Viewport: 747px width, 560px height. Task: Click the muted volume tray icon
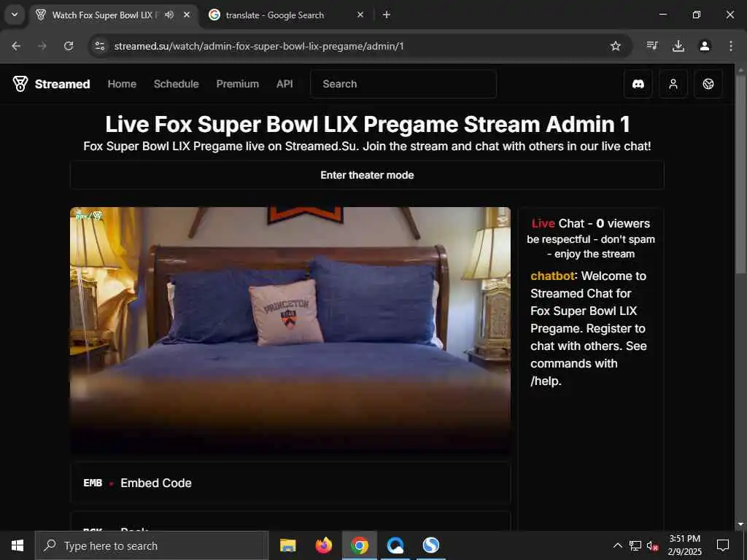(x=652, y=545)
